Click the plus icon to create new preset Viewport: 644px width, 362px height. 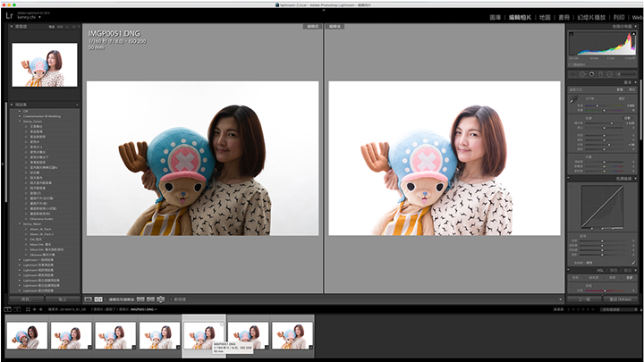pyautogui.click(x=77, y=105)
